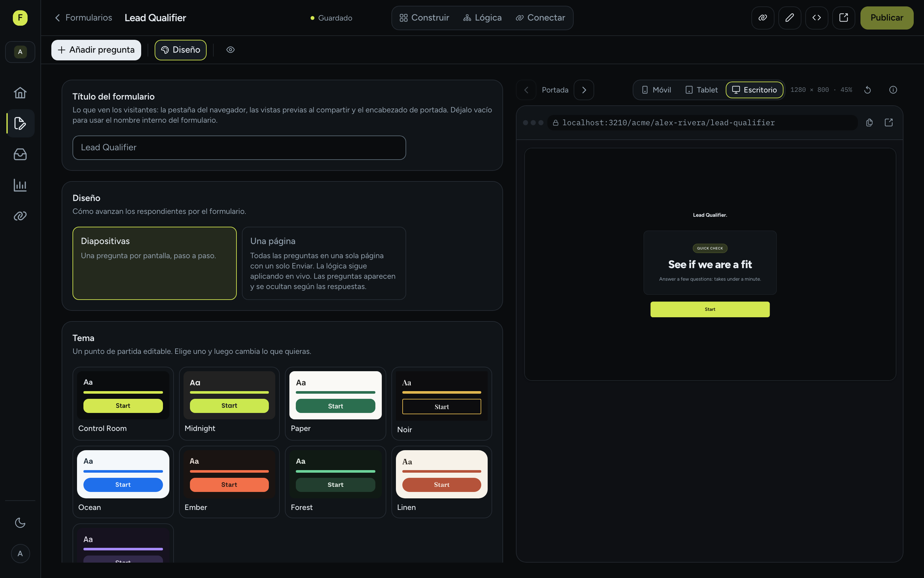Image resolution: width=924 pixels, height=578 pixels.
Task: Choose the Paper theme
Action: pyautogui.click(x=335, y=403)
